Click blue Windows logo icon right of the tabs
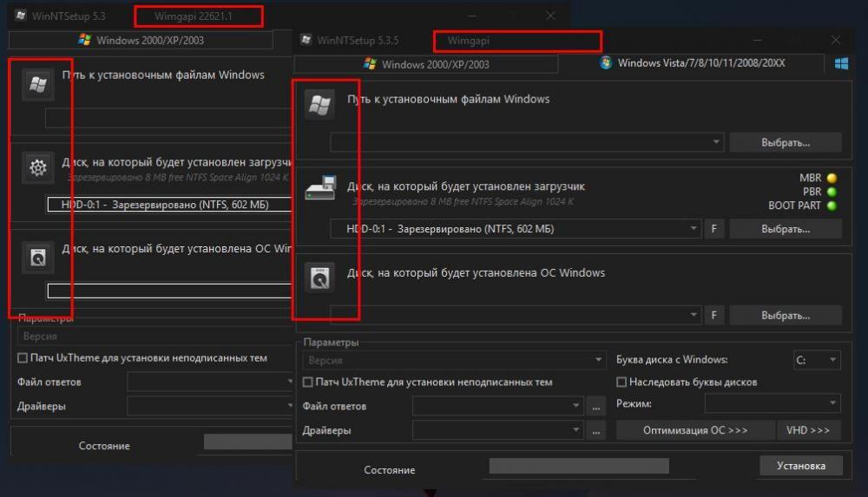 840,64
